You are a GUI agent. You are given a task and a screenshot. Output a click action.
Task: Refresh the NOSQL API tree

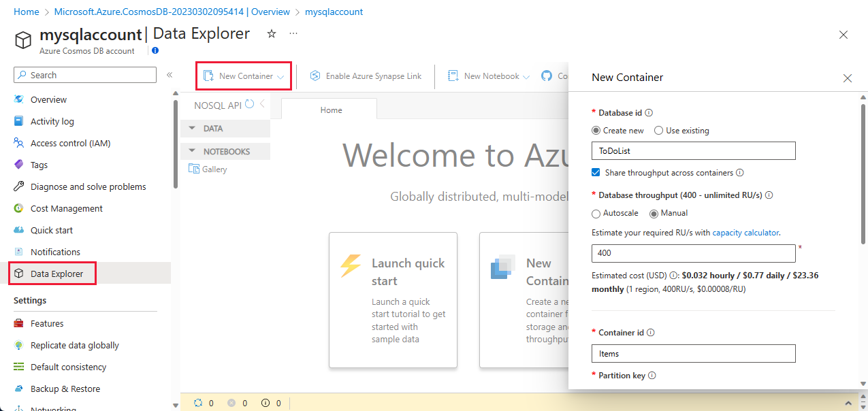click(250, 104)
